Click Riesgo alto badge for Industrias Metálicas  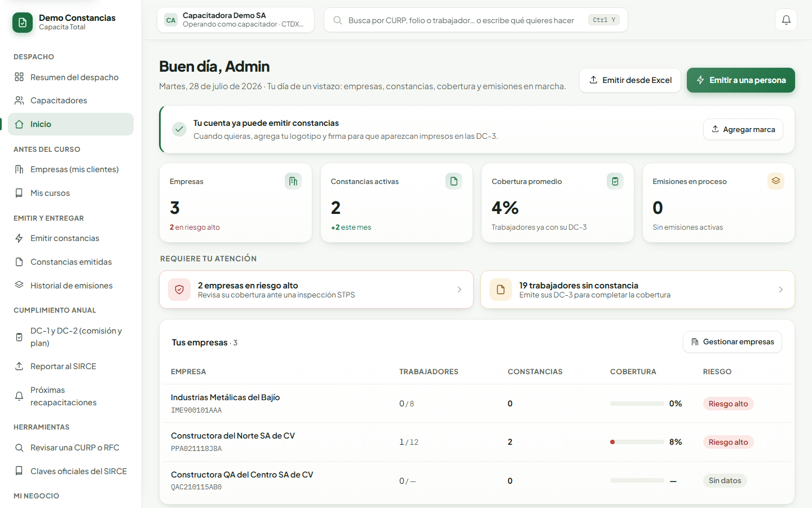[x=729, y=404]
